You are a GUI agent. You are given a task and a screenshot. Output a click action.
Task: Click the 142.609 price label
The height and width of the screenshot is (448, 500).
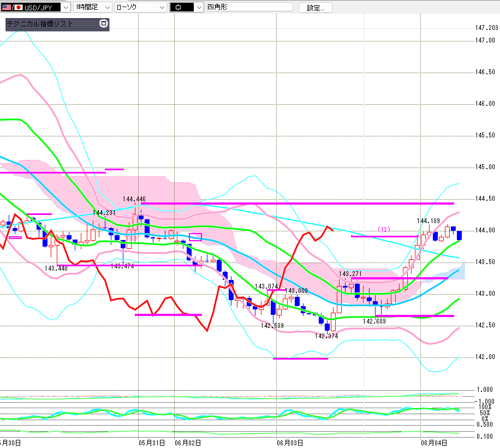374,321
